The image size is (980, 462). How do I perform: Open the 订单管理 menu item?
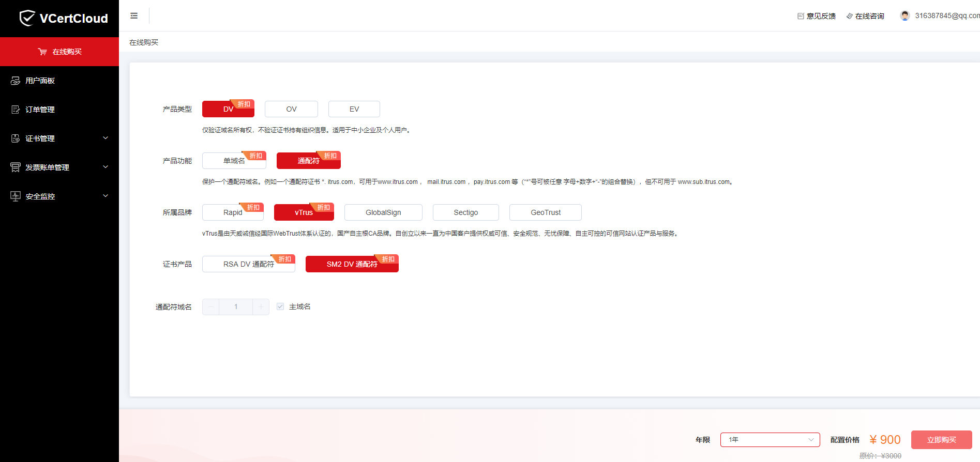click(x=59, y=110)
